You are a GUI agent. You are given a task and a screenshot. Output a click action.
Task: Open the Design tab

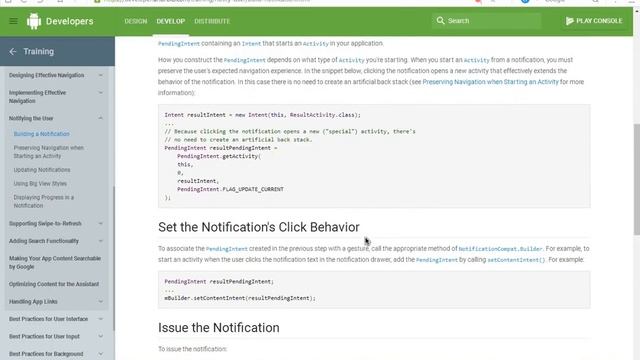coord(136,21)
